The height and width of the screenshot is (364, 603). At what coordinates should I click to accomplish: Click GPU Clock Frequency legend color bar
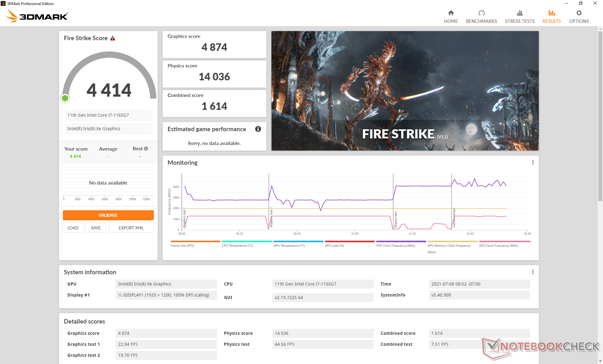[504, 242]
